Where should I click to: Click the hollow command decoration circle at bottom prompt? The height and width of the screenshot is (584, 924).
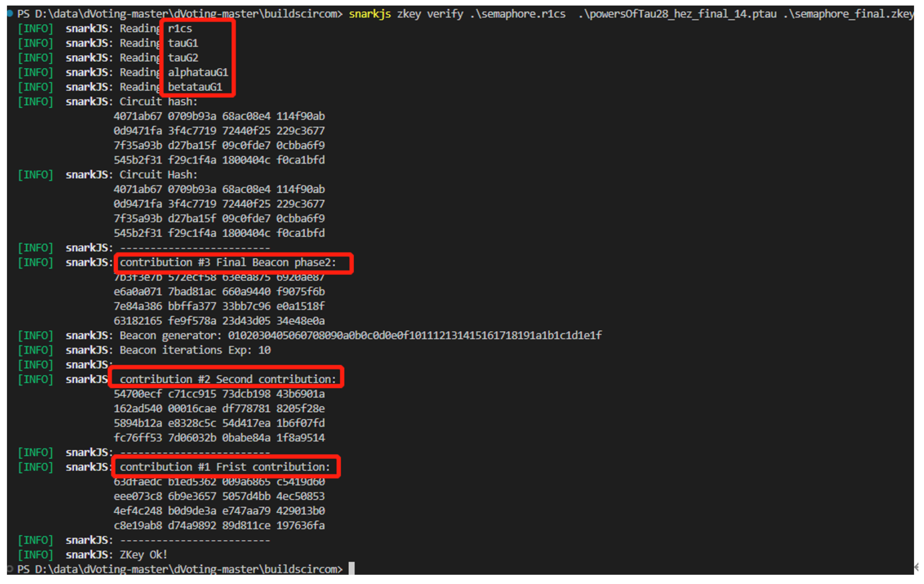[x=10, y=569]
